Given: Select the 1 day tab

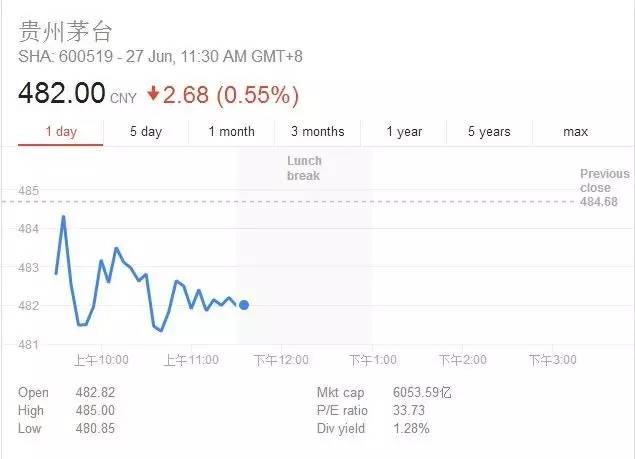Looking at the screenshot, I should (61, 132).
